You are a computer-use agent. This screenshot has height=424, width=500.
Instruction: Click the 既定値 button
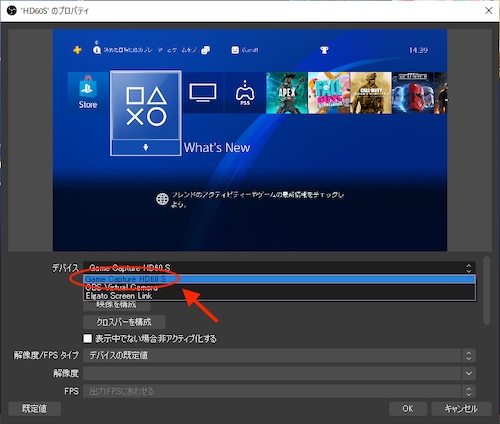coord(34,409)
